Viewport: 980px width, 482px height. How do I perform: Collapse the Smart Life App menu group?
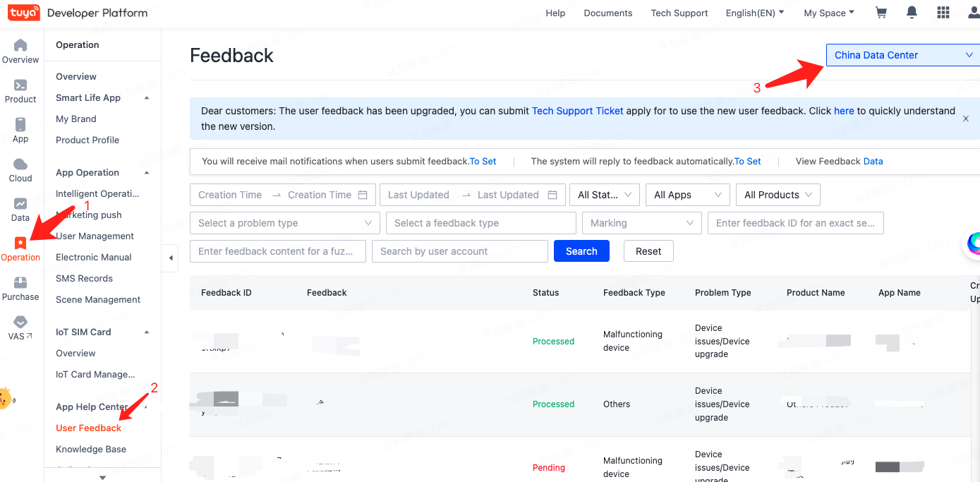click(x=147, y=98)
